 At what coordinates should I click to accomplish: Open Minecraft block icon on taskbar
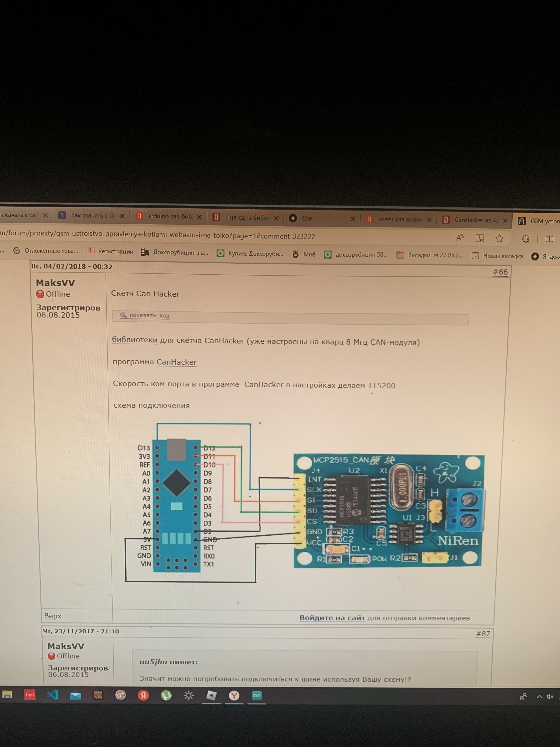click(98, 695)
